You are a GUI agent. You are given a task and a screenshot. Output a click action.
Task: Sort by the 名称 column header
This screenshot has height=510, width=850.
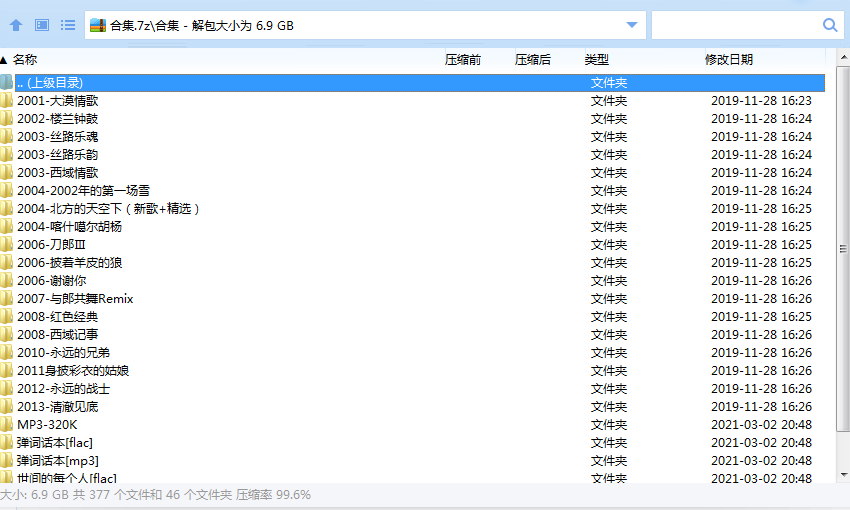(25, 60)
